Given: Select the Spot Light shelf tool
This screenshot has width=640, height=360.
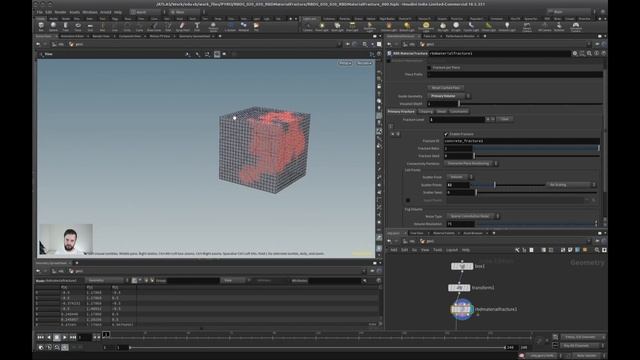Looking at the screenshot, I should (337, 27).
